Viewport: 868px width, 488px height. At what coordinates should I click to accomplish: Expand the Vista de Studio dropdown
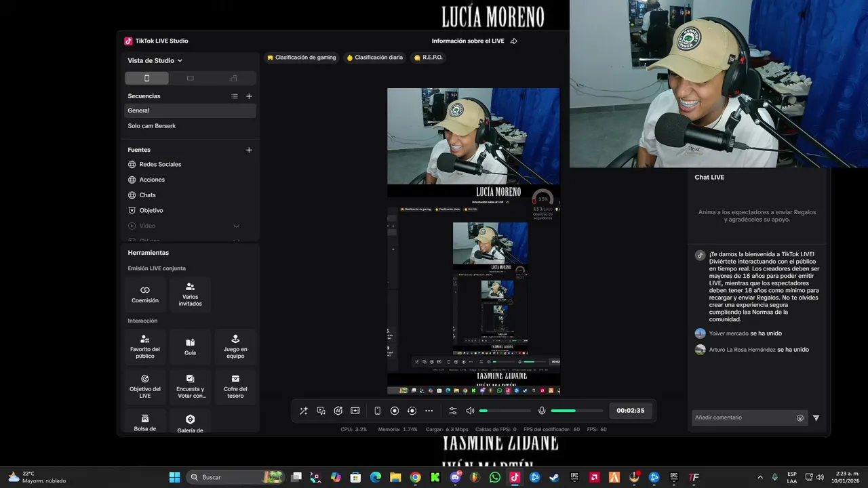click(x=155, y=60)
